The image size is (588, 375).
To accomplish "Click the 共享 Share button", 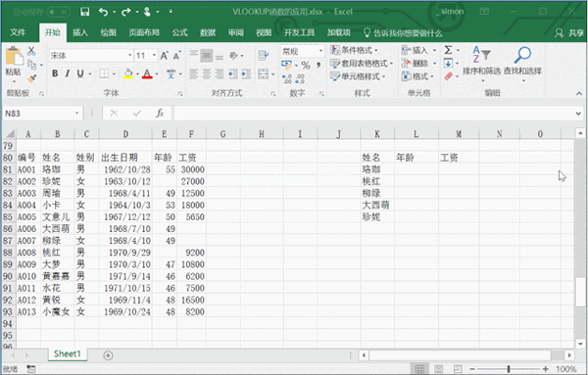I will 569,33.
